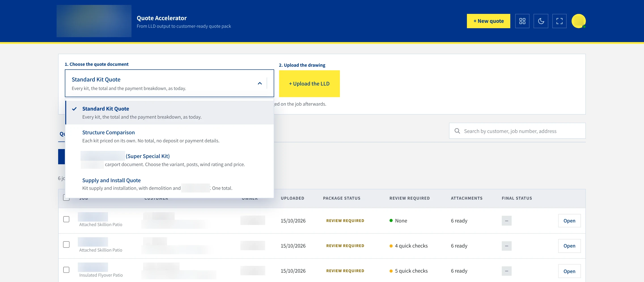The width and height of the screenshot is (644, 282).
Task: Select Structure Comparison option
Action: click(x=170, y=136)
